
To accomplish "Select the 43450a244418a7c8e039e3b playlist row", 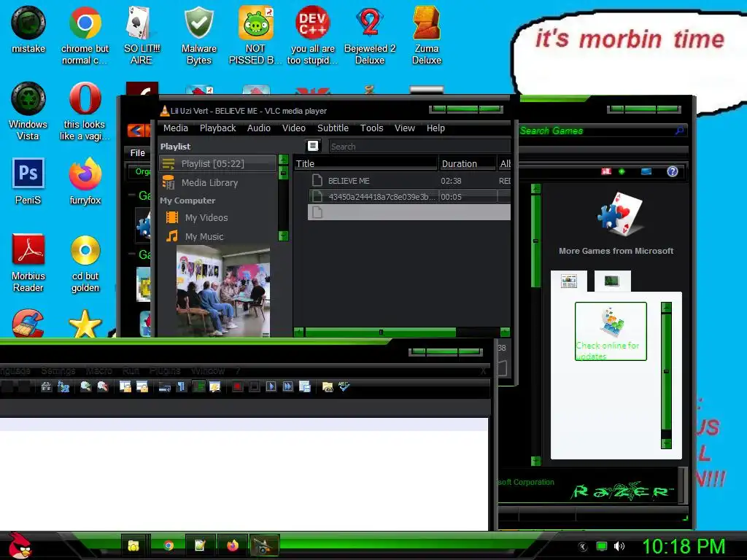I will click(x=409, y=197).
